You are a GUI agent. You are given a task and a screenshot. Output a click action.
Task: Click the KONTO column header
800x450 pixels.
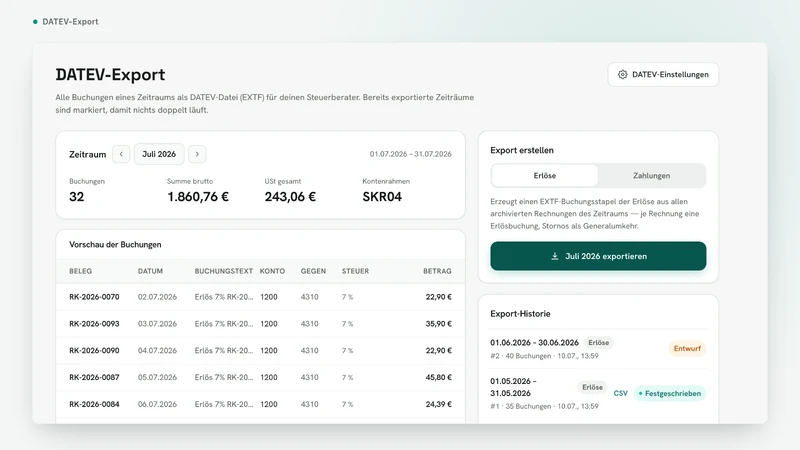click(272, 271)
